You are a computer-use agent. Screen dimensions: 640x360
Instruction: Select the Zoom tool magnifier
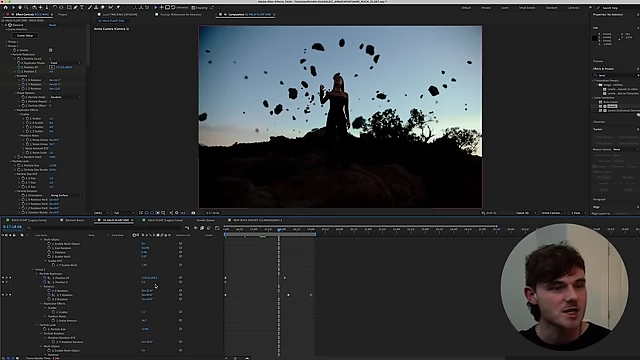point(27,7)
